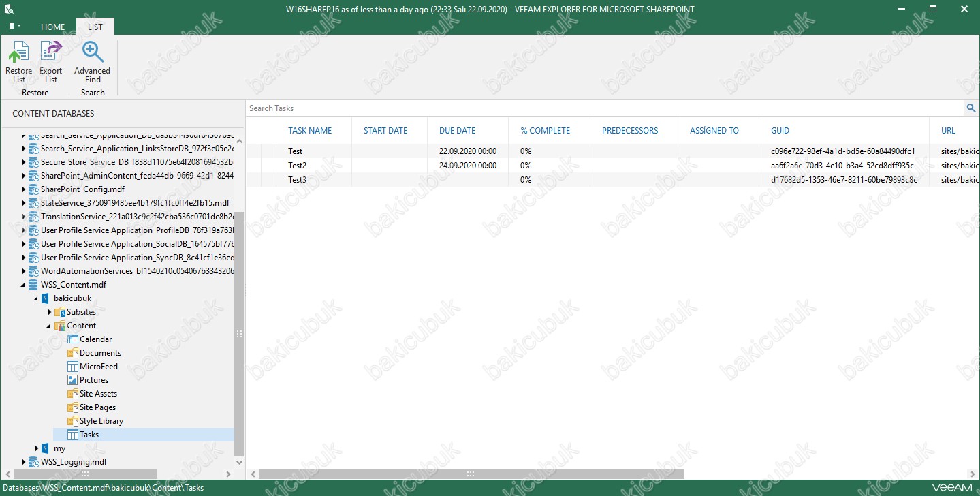Collapse the bakicubuk site node
Screen dimensions: 980x496
(x=36, y=298)
